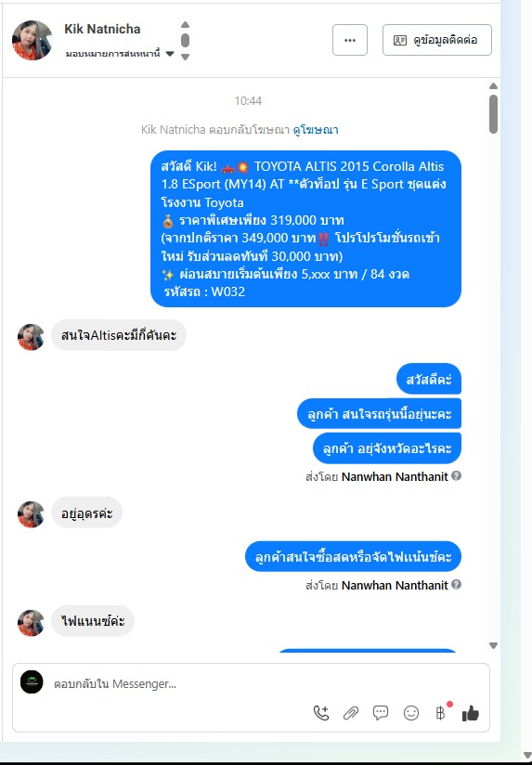Attach a file with the paperclip icon
The image size is (532, 765).
[x=350, y=713]
